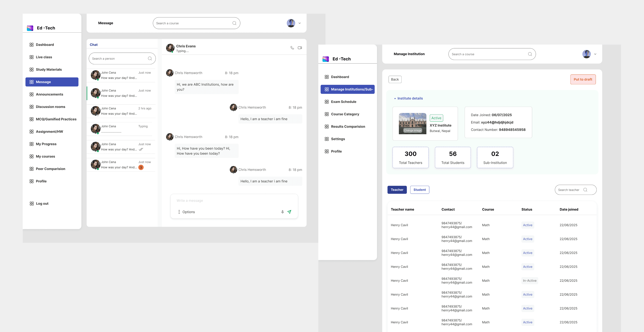Image resolution: width=644 pixels, height=332 pixels.
Task: Expand profile dropdown on Message page header
Action: [300, 23]
